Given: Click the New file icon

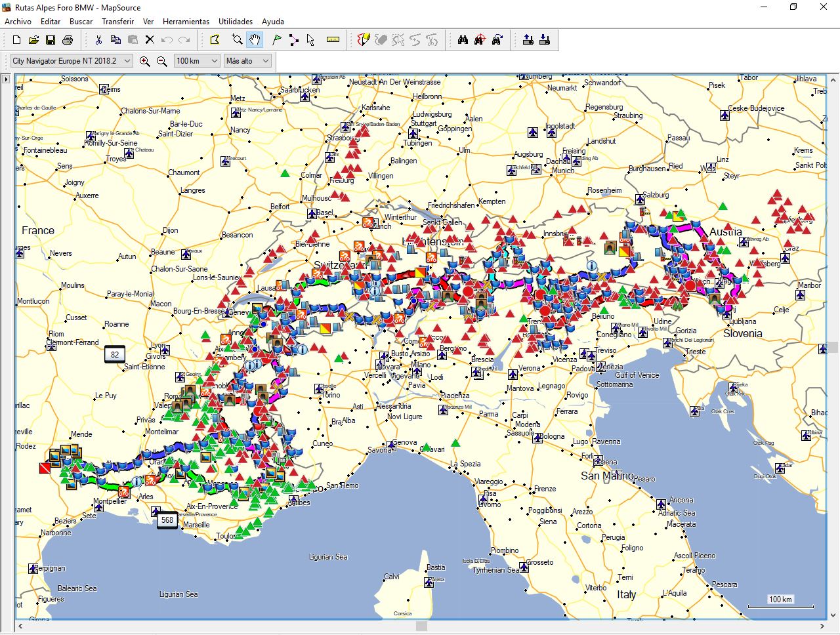Looking at the screenshot, I should [17, 40].
